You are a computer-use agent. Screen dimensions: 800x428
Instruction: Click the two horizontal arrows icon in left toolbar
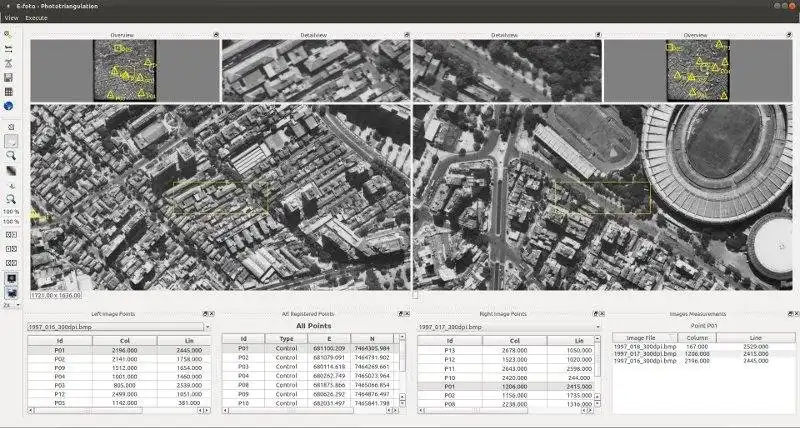(x=9, y=49)
